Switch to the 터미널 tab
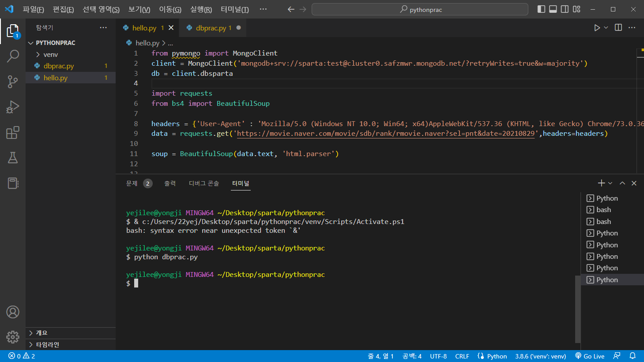The image size is (644, 362). [x=241, y=183]
